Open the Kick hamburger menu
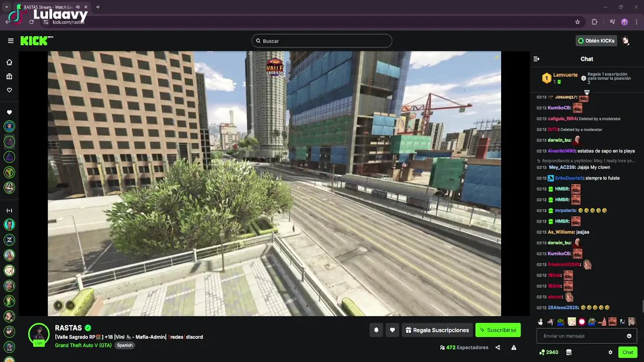The height and width of the screenshot is (362, 644). coord(11,41)
